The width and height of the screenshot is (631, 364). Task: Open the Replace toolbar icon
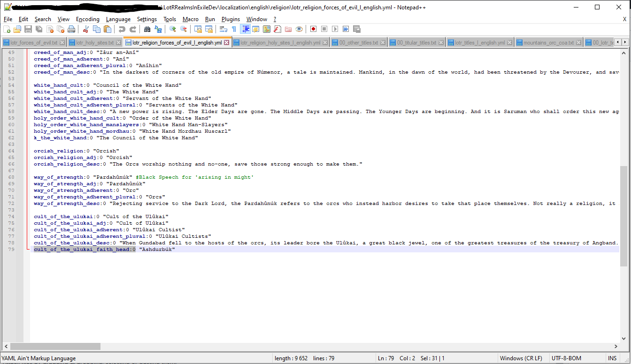pos(158,29)
